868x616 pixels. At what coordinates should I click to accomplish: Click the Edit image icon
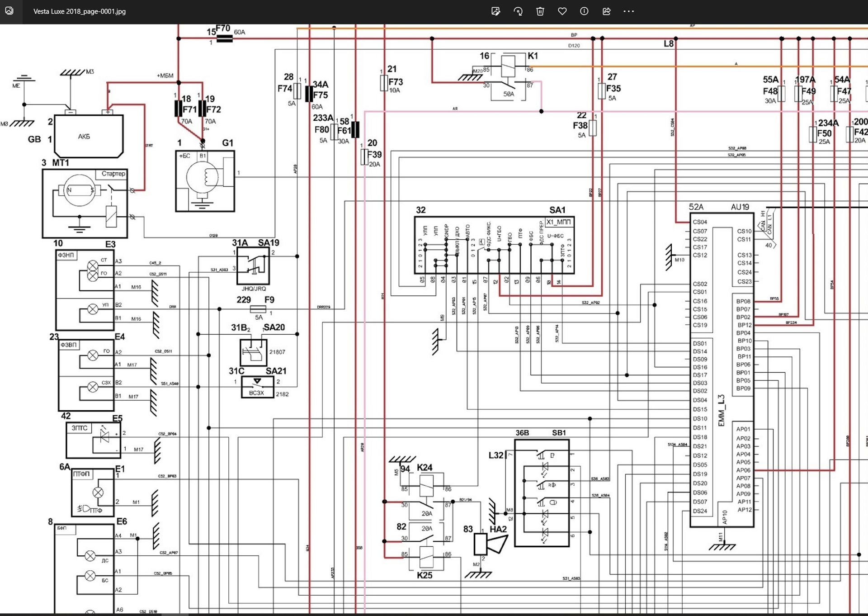point(495,11)
